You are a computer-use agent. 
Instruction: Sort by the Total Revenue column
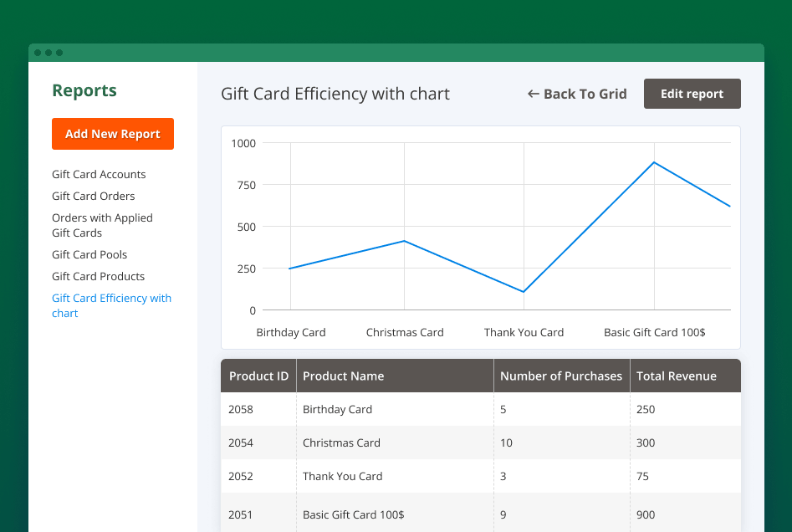(x=676, y=376)
